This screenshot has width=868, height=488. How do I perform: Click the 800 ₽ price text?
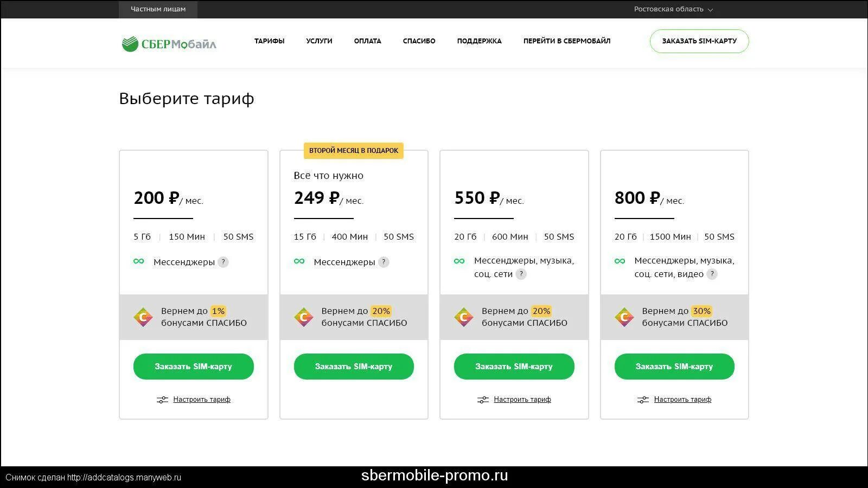pos(637,198)
